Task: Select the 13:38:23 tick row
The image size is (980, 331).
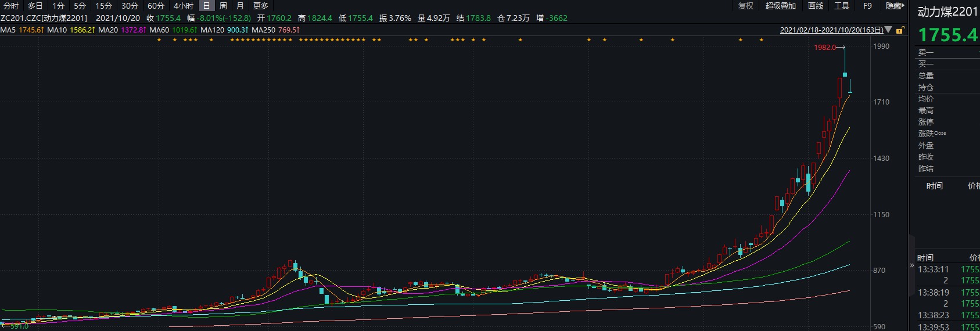Action: (x=948, y=315)
